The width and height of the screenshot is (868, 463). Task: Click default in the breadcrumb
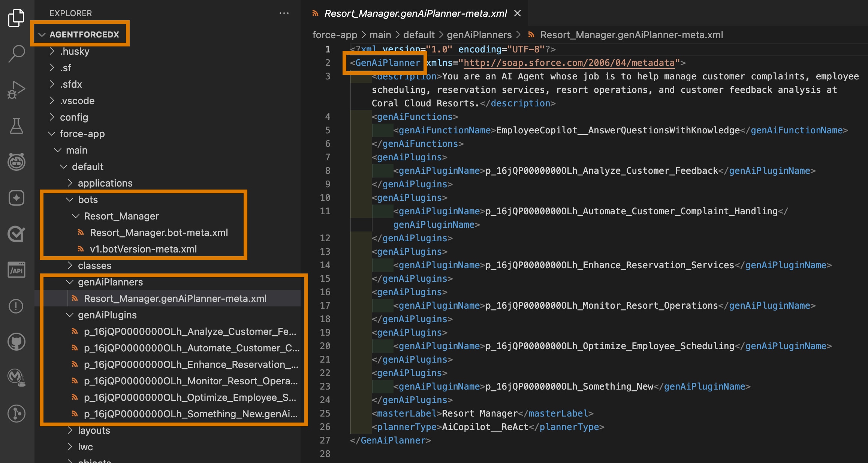coord(419,35)
